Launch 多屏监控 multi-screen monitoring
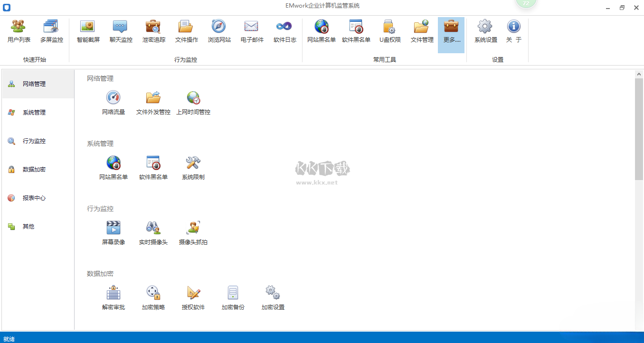The height and width of the screenshot is (343, 644). tap(51, 32)
